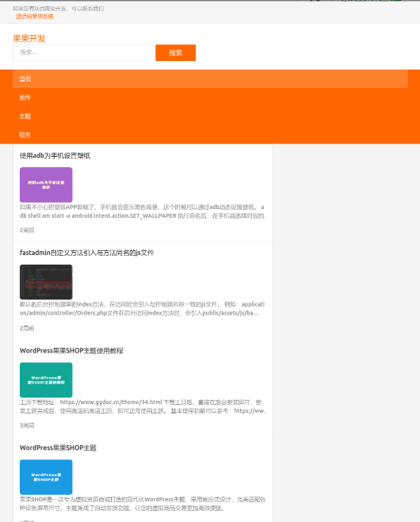Focus the 搜索 input field
This screenshot has height=522, width=420.
[83, 52]
